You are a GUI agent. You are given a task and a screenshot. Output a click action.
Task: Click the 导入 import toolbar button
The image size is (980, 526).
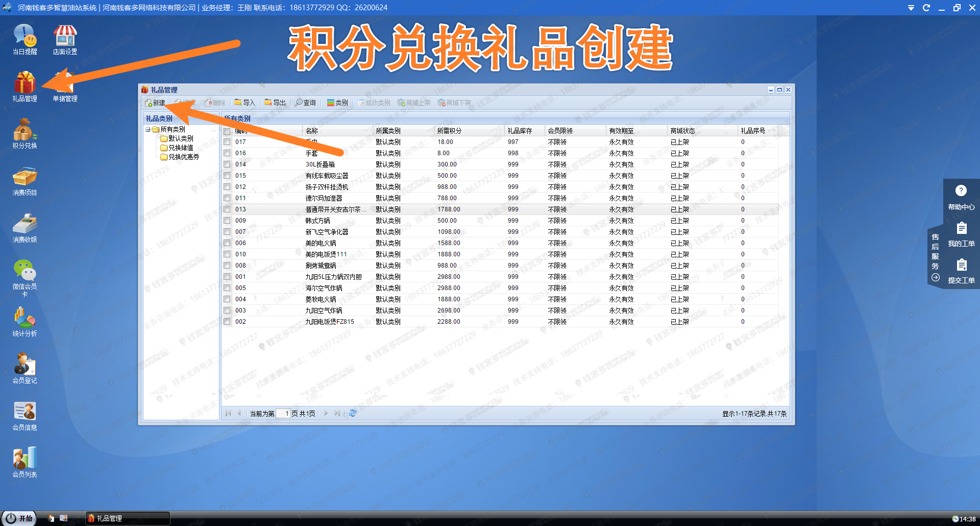244,103
